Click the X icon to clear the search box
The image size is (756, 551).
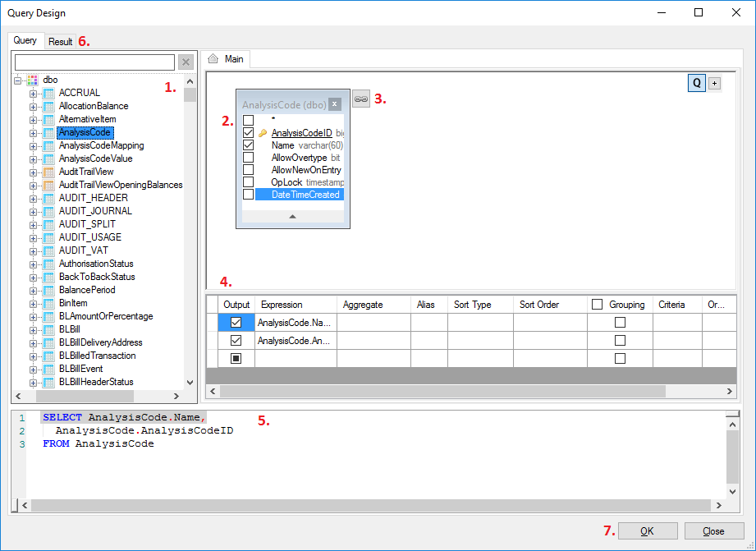186,62
